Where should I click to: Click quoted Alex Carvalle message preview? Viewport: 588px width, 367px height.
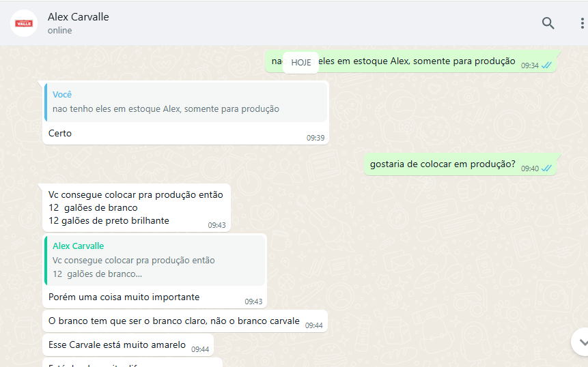(155, 261)
